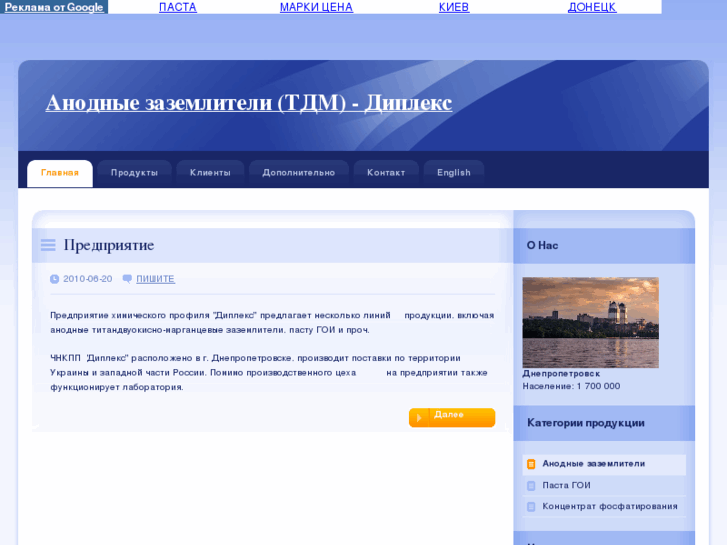Click the Предприятие article heading
Viewport: 727px width, 545px height.
coord(109,245)
